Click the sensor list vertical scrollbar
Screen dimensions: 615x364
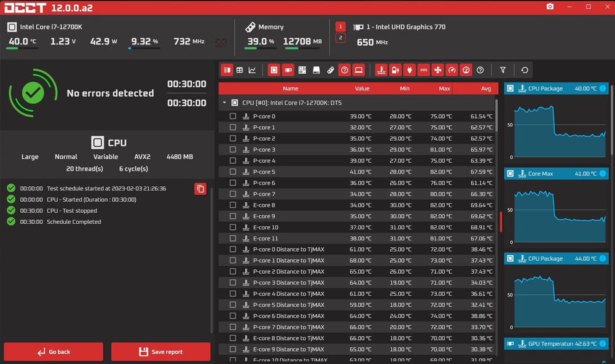(501, 221)
